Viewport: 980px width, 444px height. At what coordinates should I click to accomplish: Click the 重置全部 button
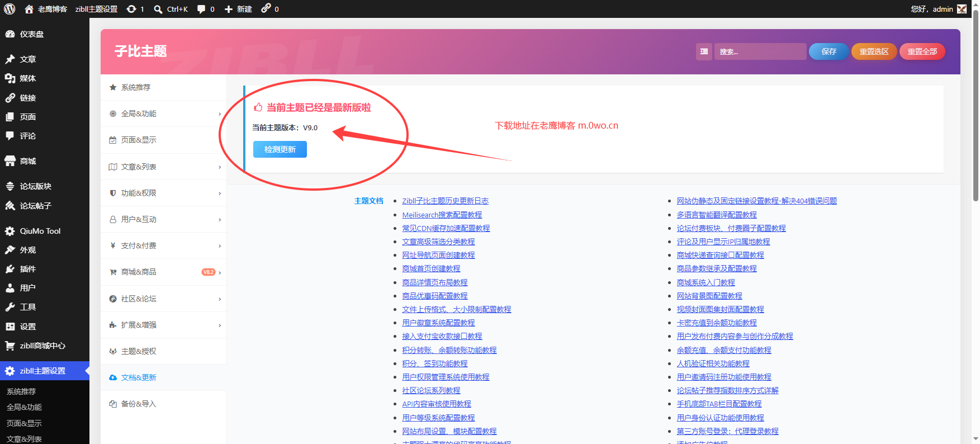click(922, 51)
